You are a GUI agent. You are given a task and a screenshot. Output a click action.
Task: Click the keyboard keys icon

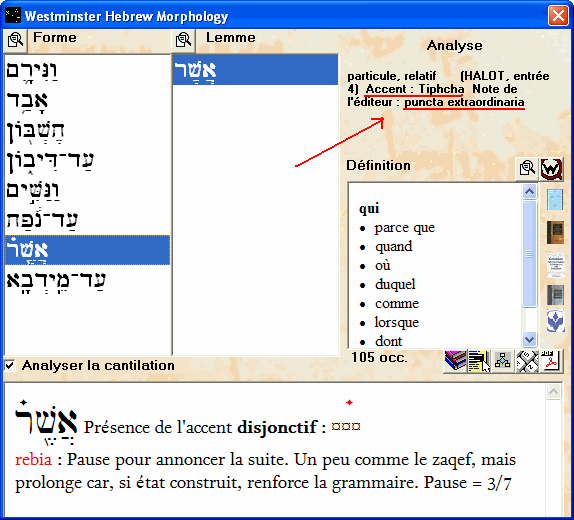click(x=527, y=361)
